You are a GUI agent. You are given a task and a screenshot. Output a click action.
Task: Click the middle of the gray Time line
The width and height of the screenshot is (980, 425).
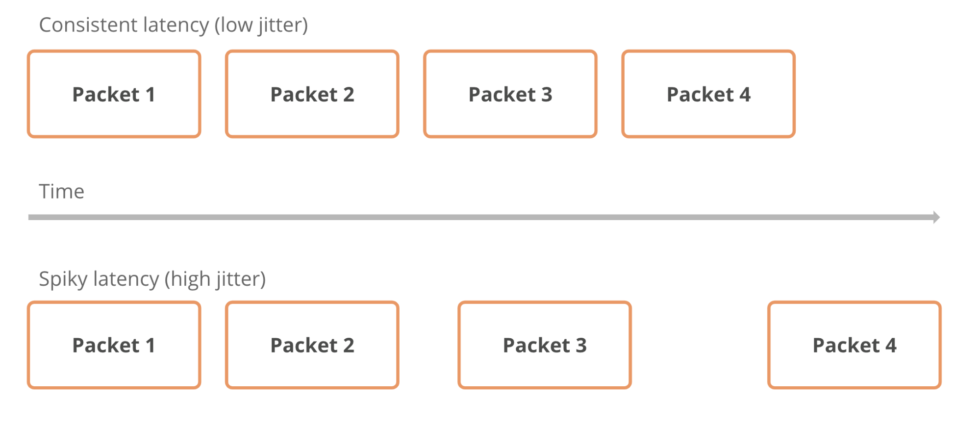(x=483, y=217)
